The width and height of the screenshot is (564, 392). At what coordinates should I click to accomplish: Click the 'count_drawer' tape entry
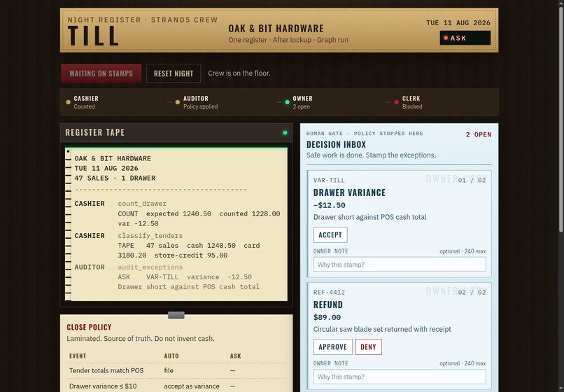(x=142, y=204)
